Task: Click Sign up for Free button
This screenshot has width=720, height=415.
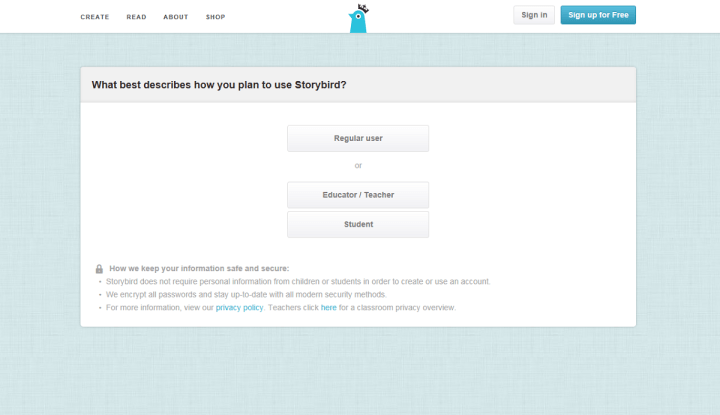Action: pos(598,15)
